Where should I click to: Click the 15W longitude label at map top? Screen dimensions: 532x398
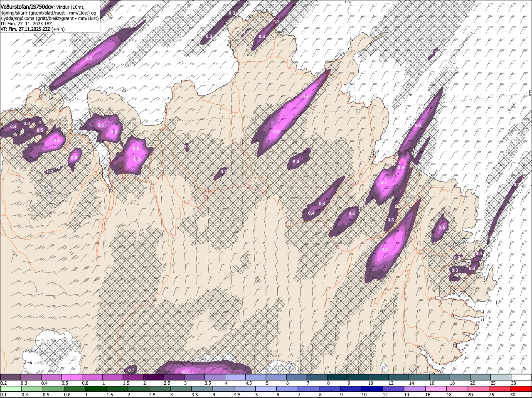[348, 2]
